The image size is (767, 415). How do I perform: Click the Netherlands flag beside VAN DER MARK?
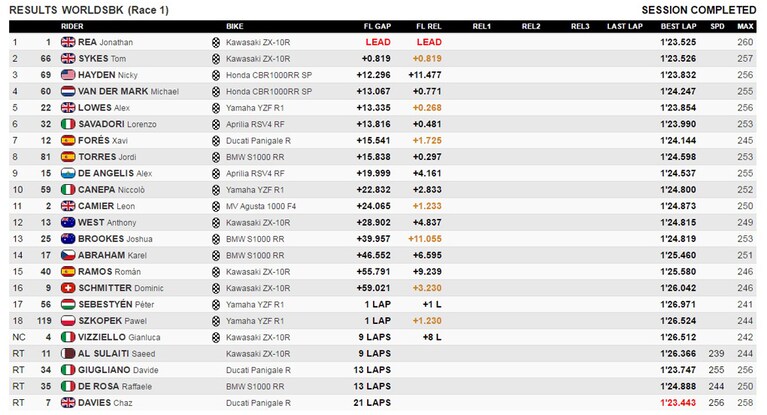(x=68, y=91)
